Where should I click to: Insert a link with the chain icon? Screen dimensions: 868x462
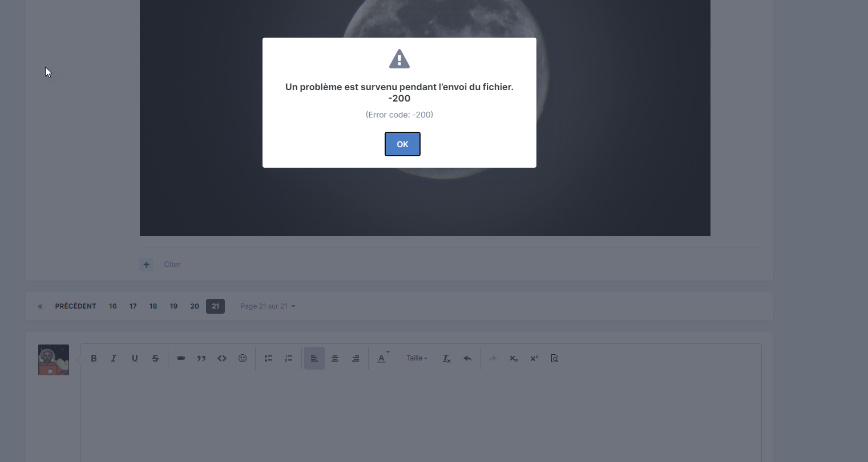pos(181,358)
